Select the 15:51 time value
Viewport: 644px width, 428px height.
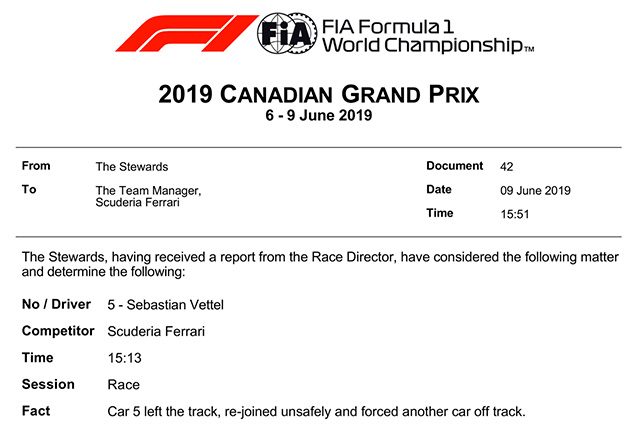(515, 213)
